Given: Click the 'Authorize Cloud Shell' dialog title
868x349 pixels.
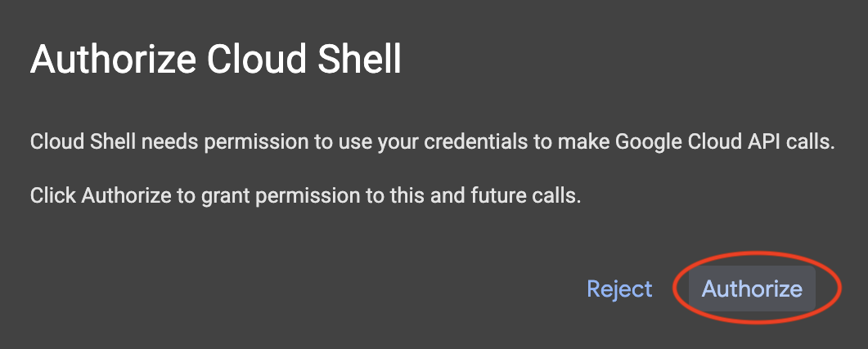Looking at the screenshot, I should pyautogui.click(x=215, y=60).
